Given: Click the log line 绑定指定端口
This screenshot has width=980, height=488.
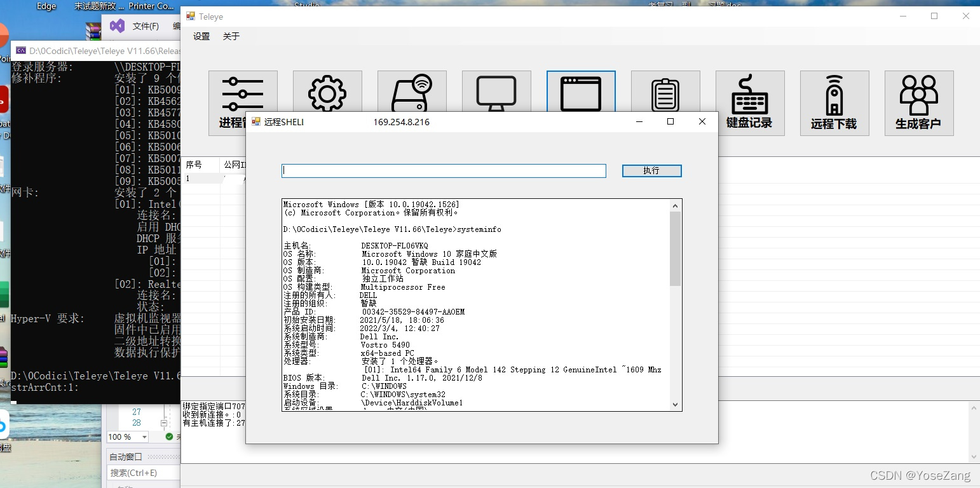Looking at the screenshot, I should (214, 406).
